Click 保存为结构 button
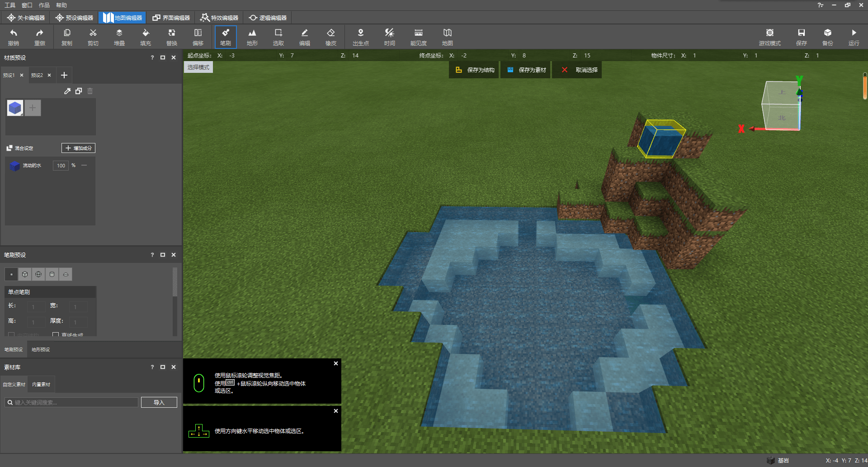 click(x=474, y=70)
